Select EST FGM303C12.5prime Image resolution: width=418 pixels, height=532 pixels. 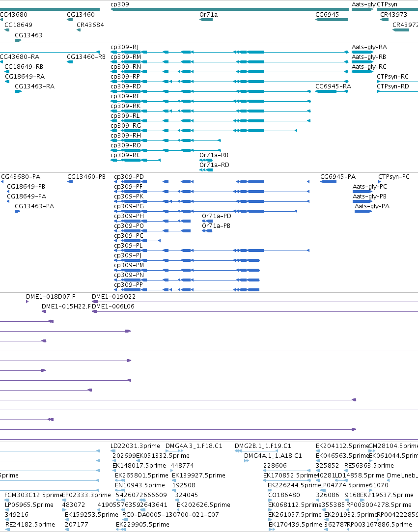33,495
